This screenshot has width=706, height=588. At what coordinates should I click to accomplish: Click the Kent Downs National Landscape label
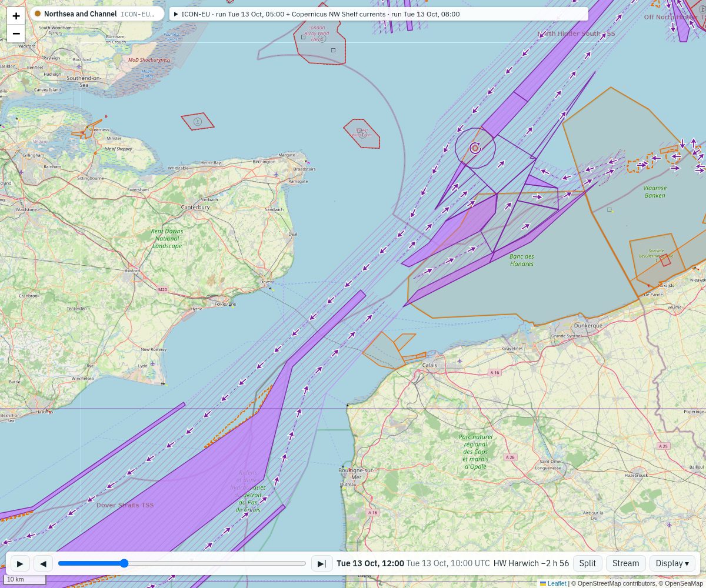coord(167,238)
